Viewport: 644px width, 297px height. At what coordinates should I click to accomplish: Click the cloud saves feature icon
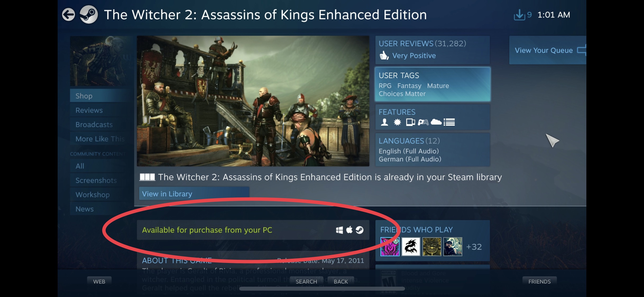click(436, 122)
